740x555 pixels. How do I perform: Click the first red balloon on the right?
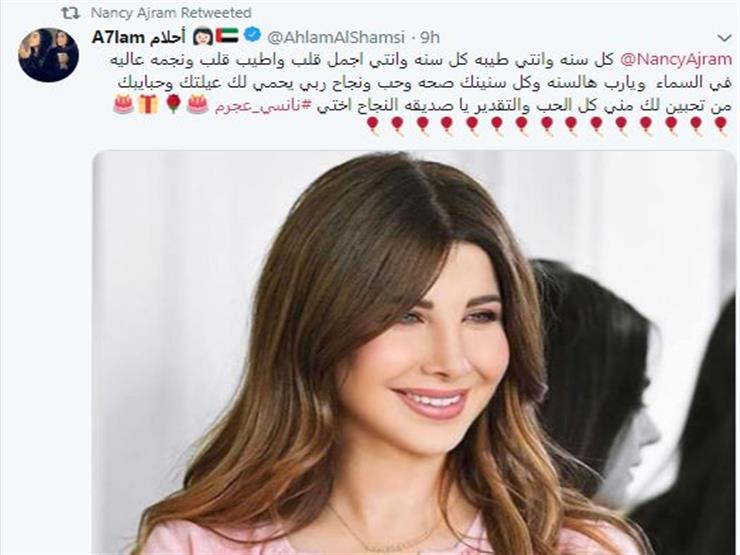click(720, 126)
